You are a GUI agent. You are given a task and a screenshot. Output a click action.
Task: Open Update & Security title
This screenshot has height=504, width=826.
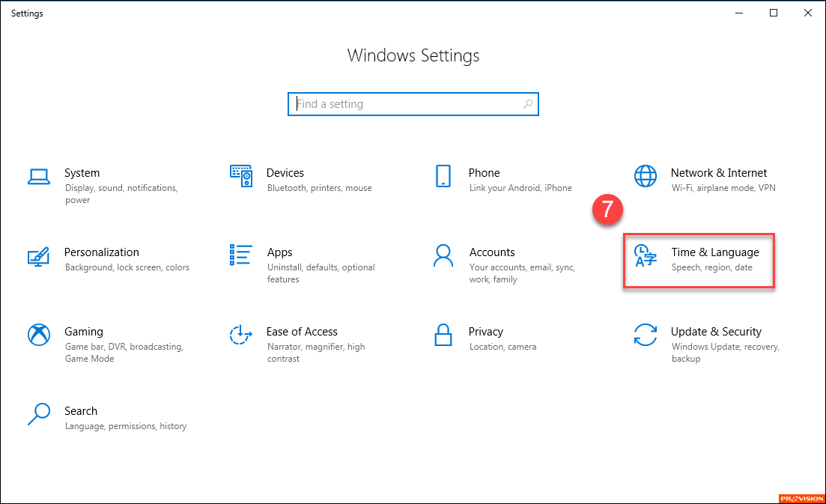click(716, 332)
